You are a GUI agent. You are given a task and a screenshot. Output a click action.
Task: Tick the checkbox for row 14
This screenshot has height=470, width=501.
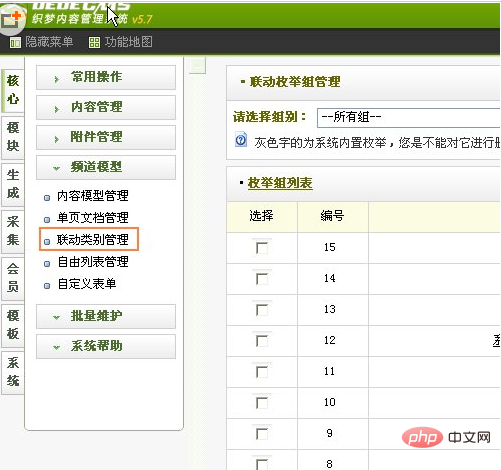(x=262, y=279)
